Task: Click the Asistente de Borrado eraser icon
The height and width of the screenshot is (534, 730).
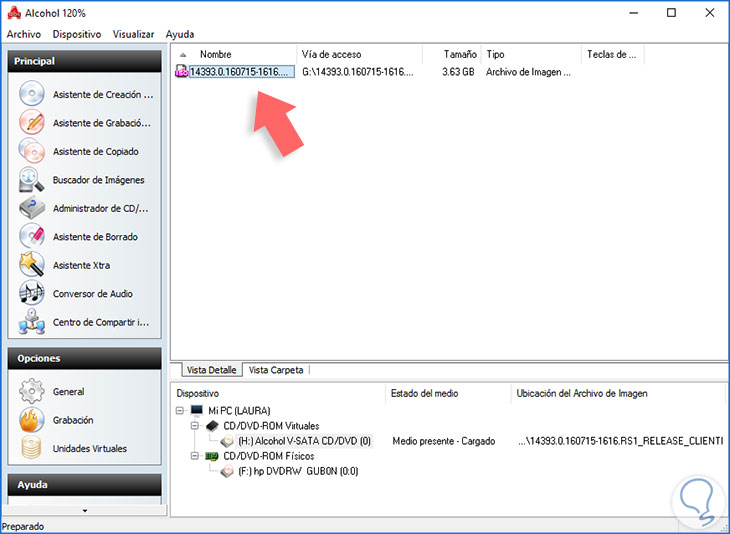Action: point(32,237)
